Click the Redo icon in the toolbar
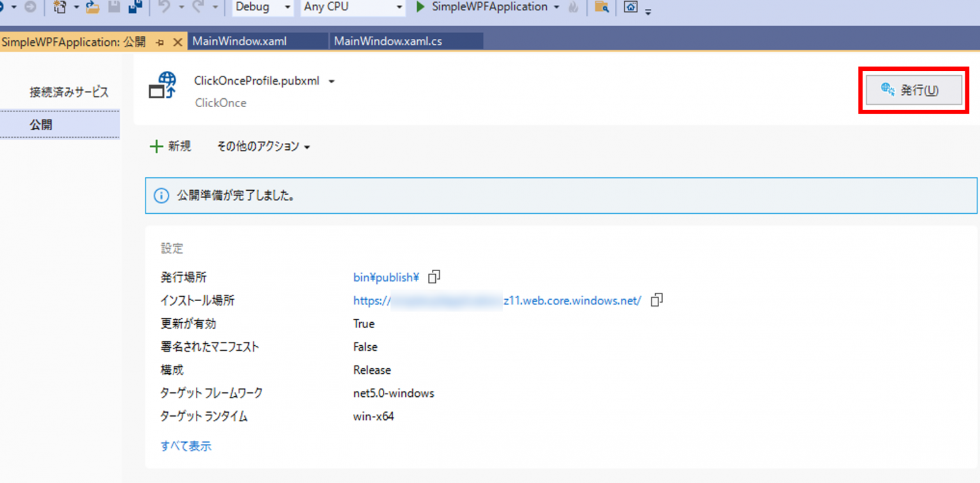 pos(198,8)
